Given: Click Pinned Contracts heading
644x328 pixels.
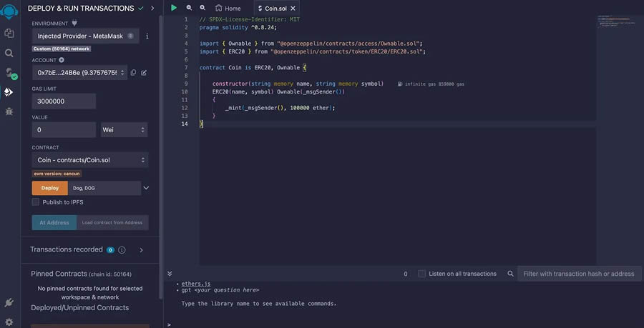Looking at the screenshot, I should pyautogui.click(x=59, y=274).
